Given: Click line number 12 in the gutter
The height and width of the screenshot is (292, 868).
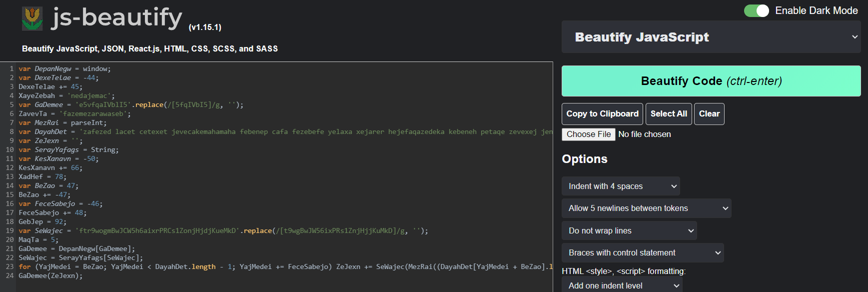Looking at the screenshot, I should 9,167.
